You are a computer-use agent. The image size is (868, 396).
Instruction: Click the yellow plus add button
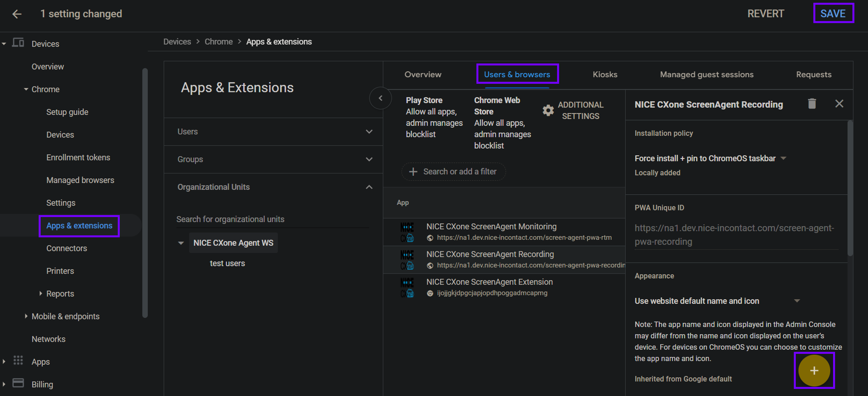tap(814, 370)
